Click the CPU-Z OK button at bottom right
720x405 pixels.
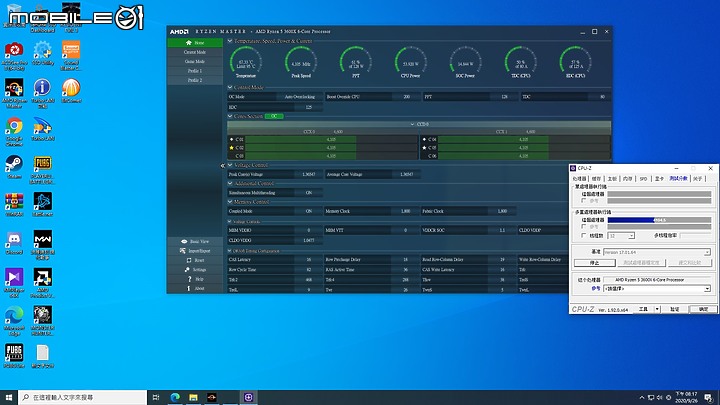(703, 309)
